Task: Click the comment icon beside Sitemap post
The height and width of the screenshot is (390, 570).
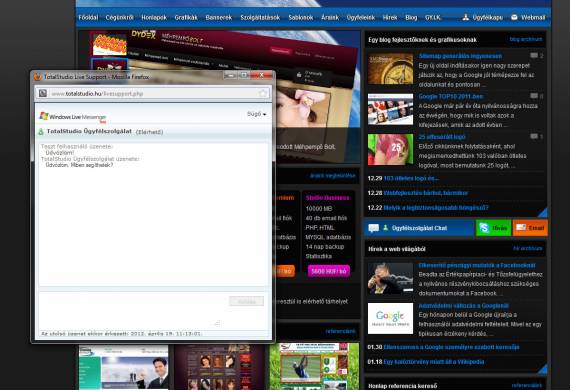Action: pos(534,56)
